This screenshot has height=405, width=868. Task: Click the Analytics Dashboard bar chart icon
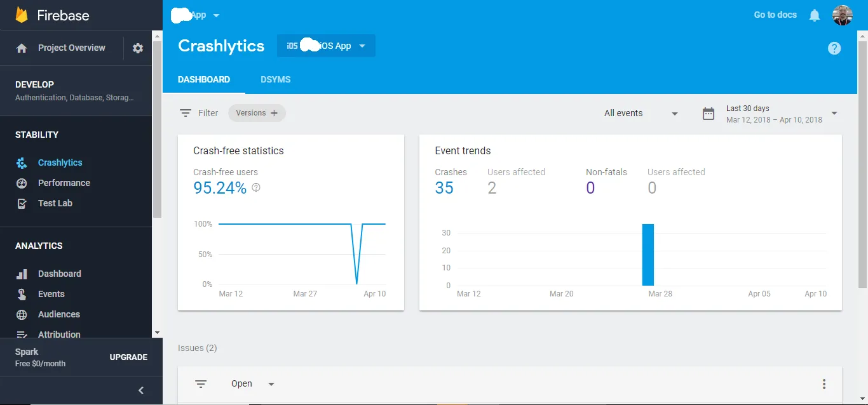pyautogui.click(x=22, y=274)
